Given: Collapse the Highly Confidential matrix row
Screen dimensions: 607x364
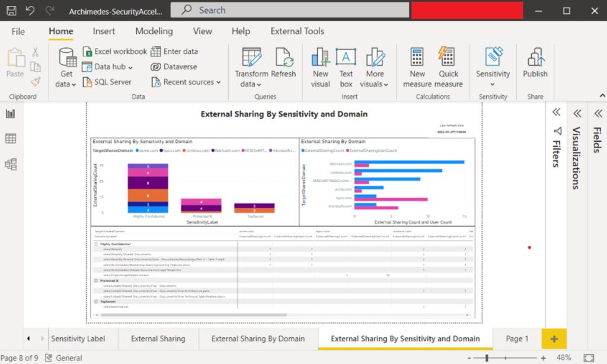Looking at the screenshot, I should 96,244.
